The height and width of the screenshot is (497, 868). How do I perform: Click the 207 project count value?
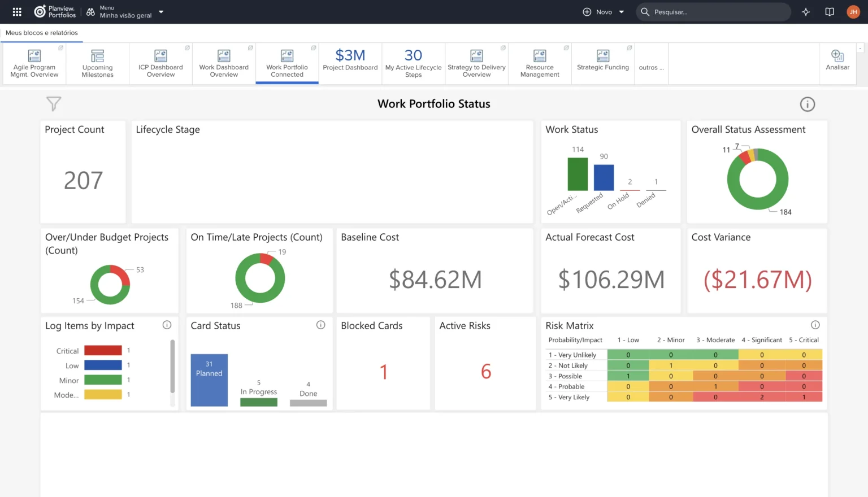click(x=83, y=181)
